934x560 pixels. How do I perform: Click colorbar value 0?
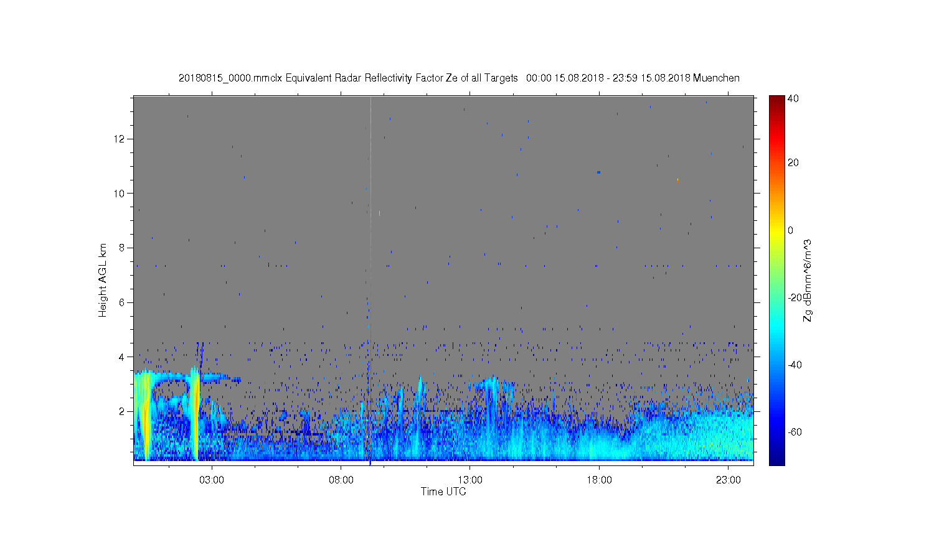[x=791, y=231]
